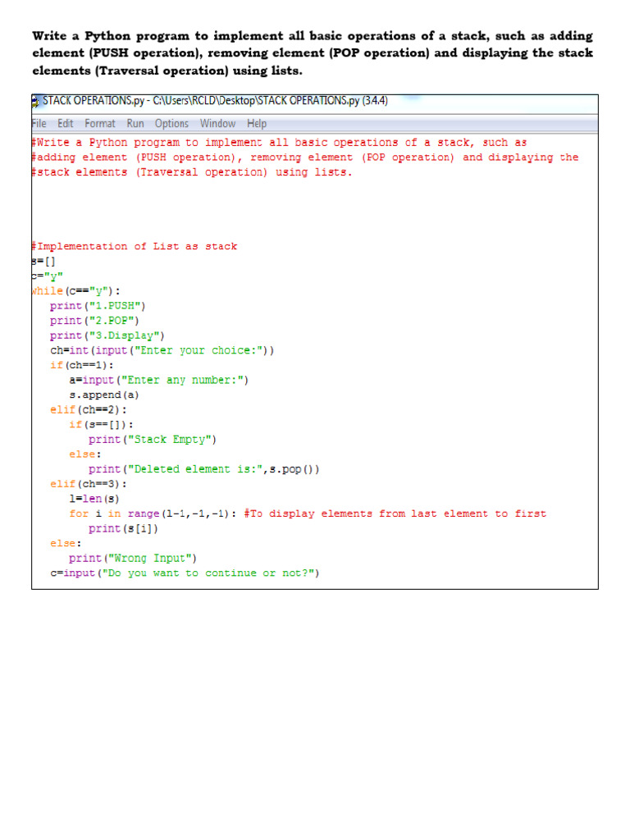
Task: Click the '#stack elements (Traversal operation)' comment line
Action: click(192, 172)
